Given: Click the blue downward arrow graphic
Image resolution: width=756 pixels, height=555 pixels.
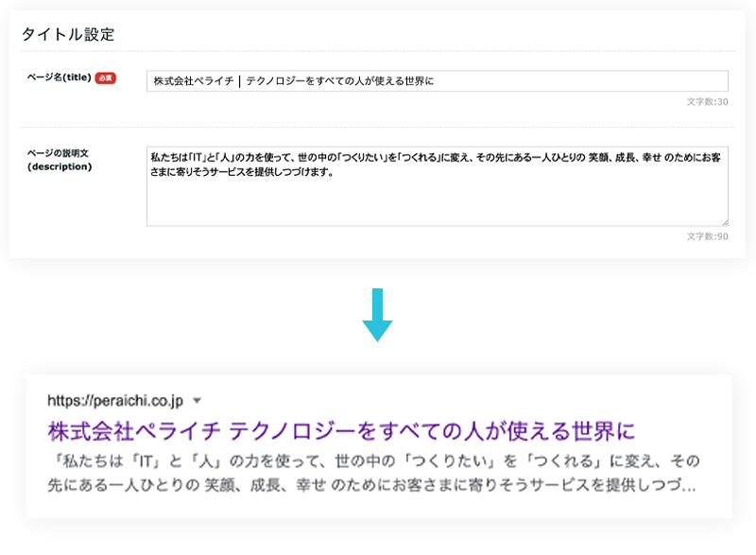Looking at the screenshot, I should [x=377, y=315].
